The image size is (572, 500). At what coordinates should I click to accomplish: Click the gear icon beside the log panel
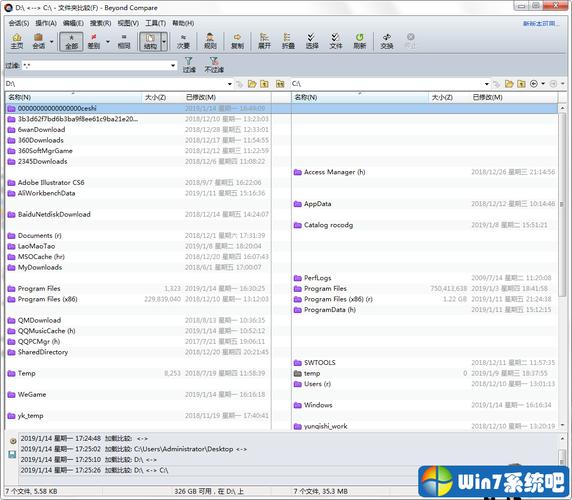(x=13, y=441)
